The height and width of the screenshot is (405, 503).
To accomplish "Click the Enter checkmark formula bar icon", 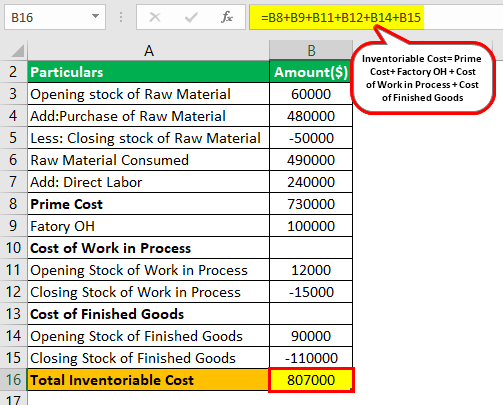I will pos(191,17).
